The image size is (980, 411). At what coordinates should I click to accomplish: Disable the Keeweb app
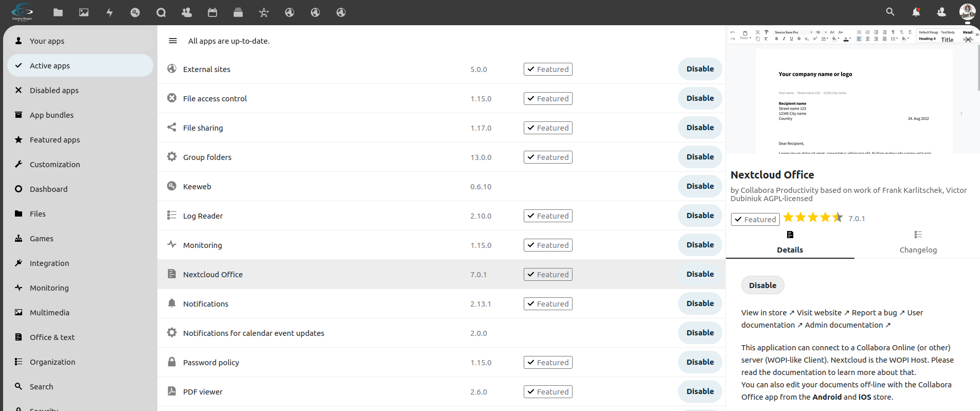pyautogui.click(x=700, y=186)
